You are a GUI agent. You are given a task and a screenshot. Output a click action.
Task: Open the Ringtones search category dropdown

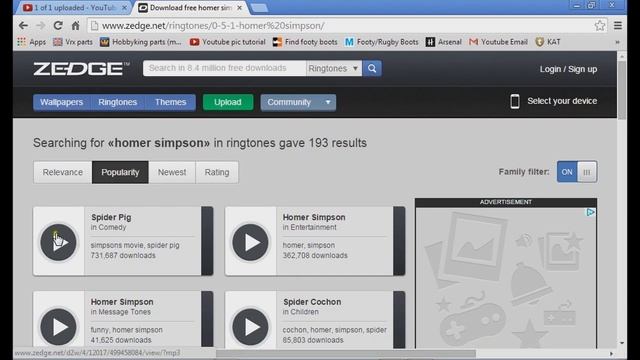point(333,68)
